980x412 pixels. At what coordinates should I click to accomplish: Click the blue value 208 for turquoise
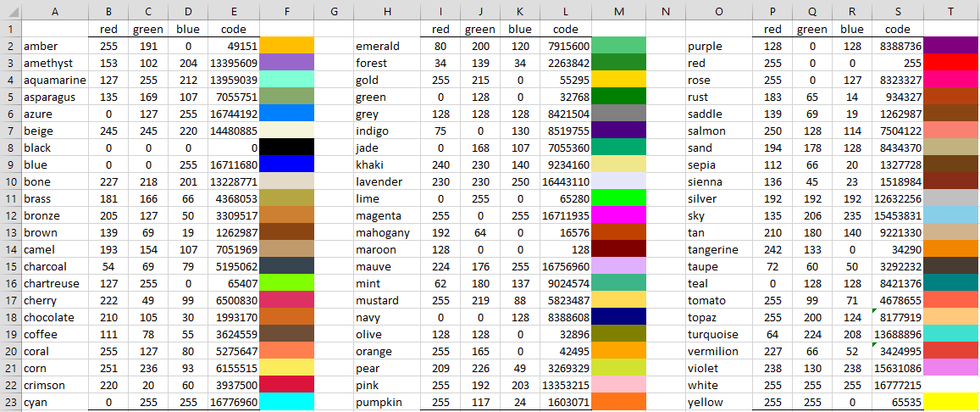[852, 335]
